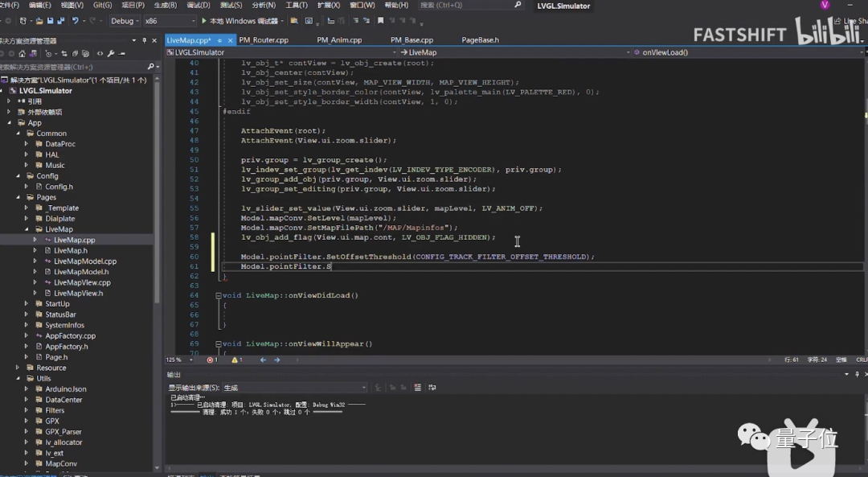Click the Save All icon on the toolbar
This screenshot has width=868, height=477.
pyautogui.click(x=61, y=21)
